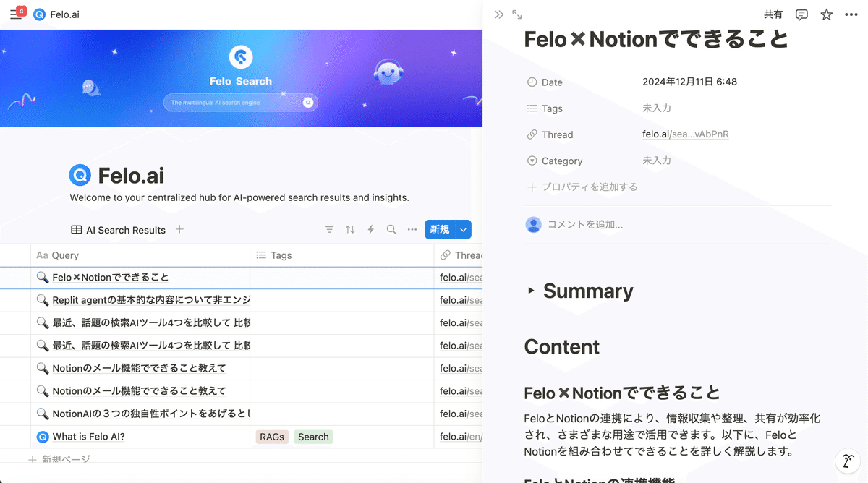The image size is (868, 483).
Task: Select the AI Search Results view tab
Action: tap(119, 230)
